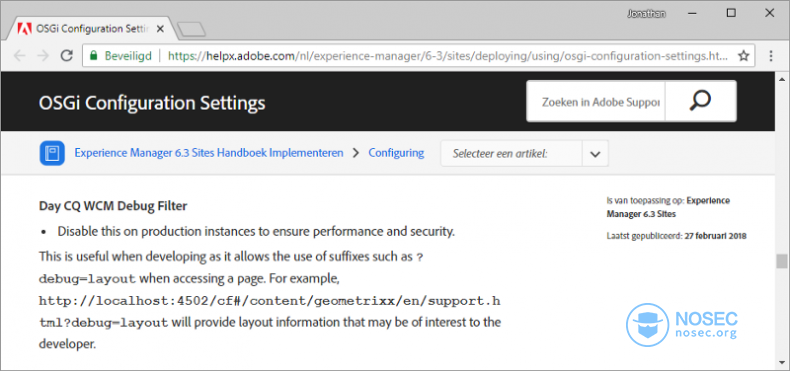Reload the page with the refresh icon
Image resolution: width=790 pixels, height=371 pixels.
tap(67, 55)
